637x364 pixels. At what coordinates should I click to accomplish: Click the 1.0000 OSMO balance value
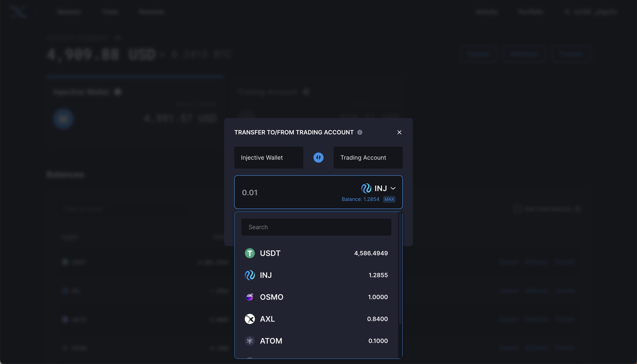(378, 297)
